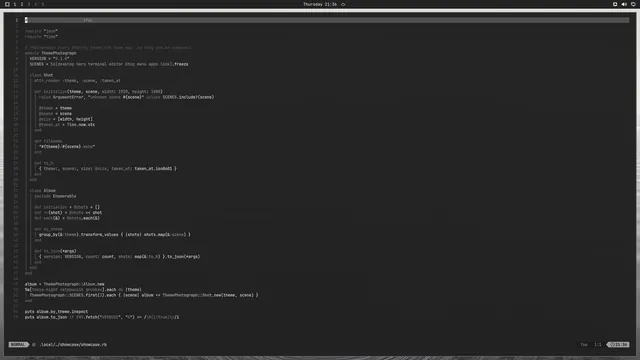Click the Time.now.utc line
640x360 pixels.
point(67,124)
